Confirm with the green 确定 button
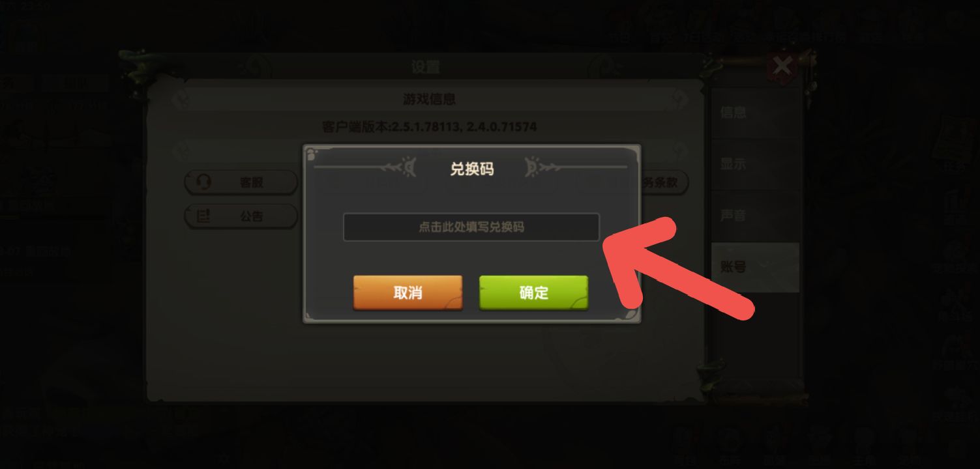 tap(534, 292)
